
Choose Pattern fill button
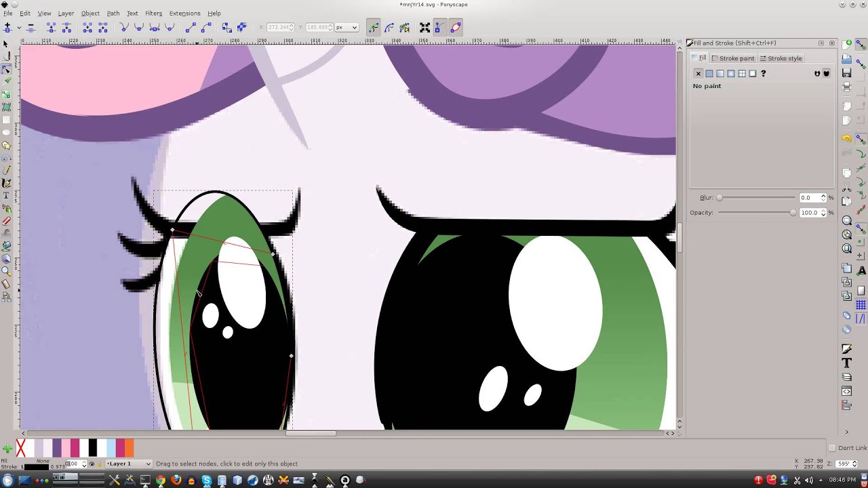pos(742,73)
